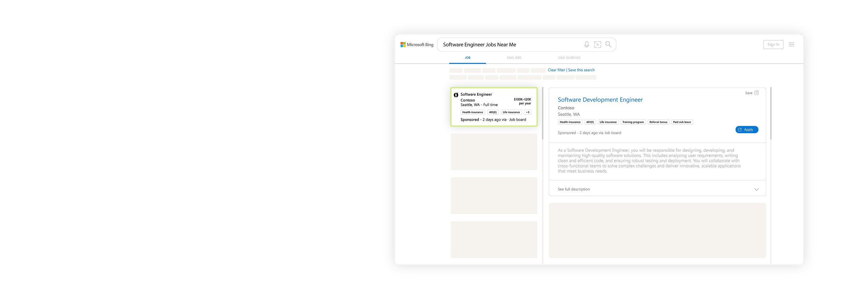Open visual search camera icon

[597, 45]
